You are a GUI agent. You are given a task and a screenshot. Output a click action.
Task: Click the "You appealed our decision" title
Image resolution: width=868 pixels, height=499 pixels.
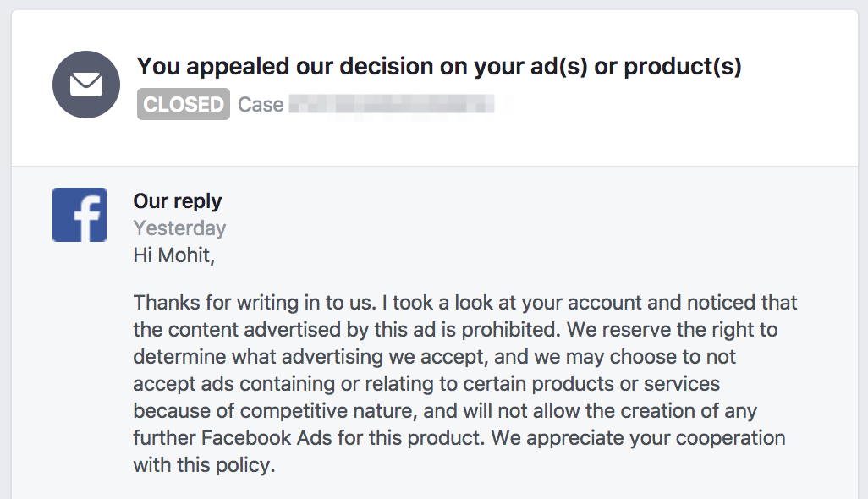point(439,66)
